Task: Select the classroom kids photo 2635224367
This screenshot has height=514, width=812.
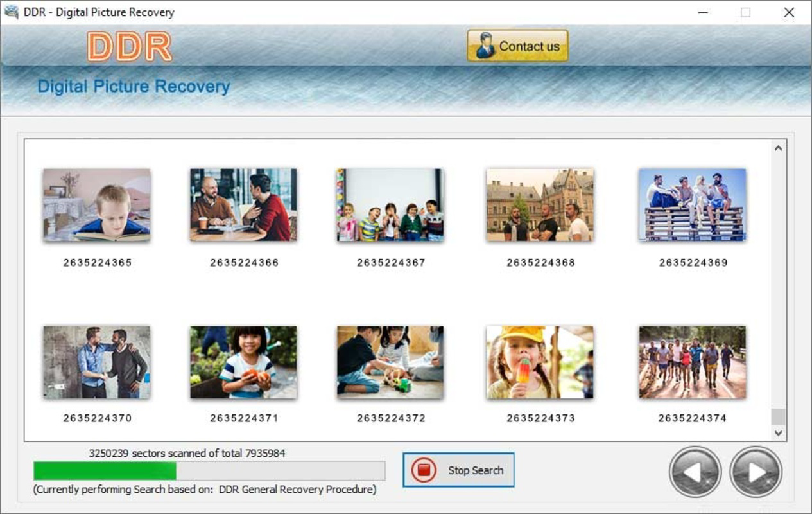Action: pyautogui.click(x=390, y=204)
